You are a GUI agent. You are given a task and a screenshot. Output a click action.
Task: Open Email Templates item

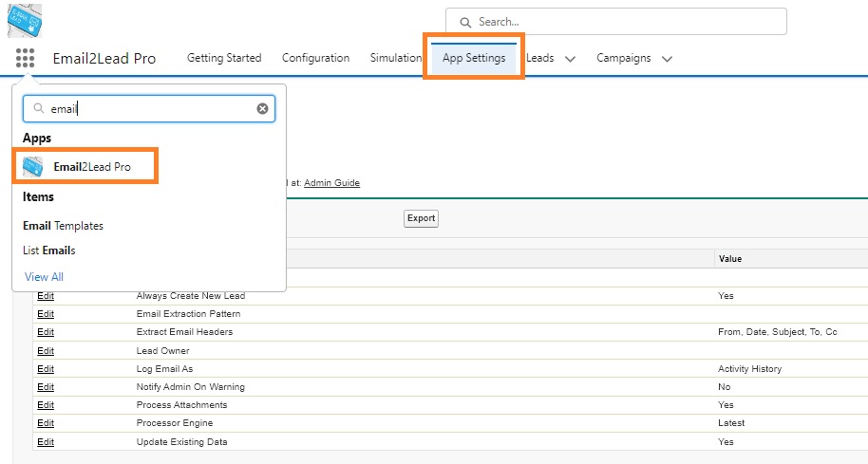click(63, 226)
